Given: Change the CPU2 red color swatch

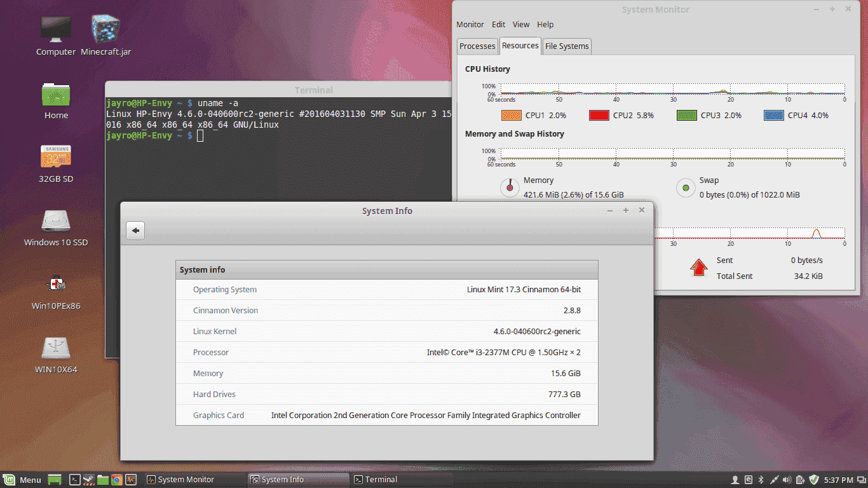Looking at the screenshot, I should click(x=599, y=116).
